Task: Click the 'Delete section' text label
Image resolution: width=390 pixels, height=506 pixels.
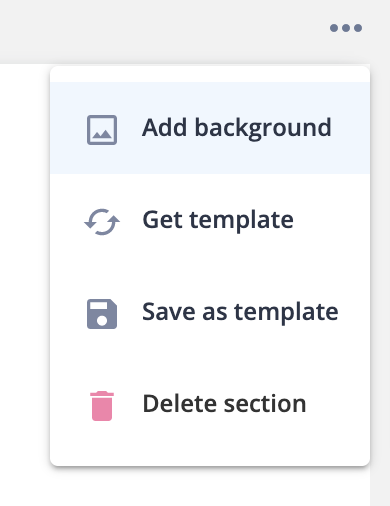Action: coord(224,404)
